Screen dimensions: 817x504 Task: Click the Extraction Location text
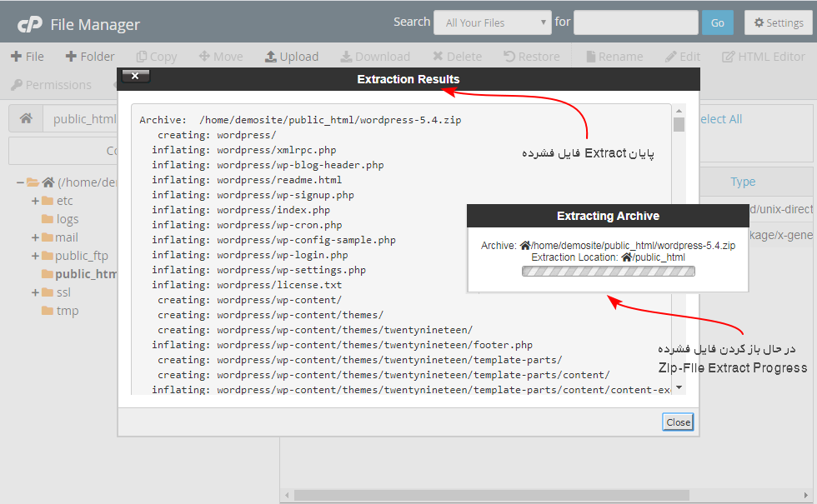pyautogui.click(x=608, y=257)
